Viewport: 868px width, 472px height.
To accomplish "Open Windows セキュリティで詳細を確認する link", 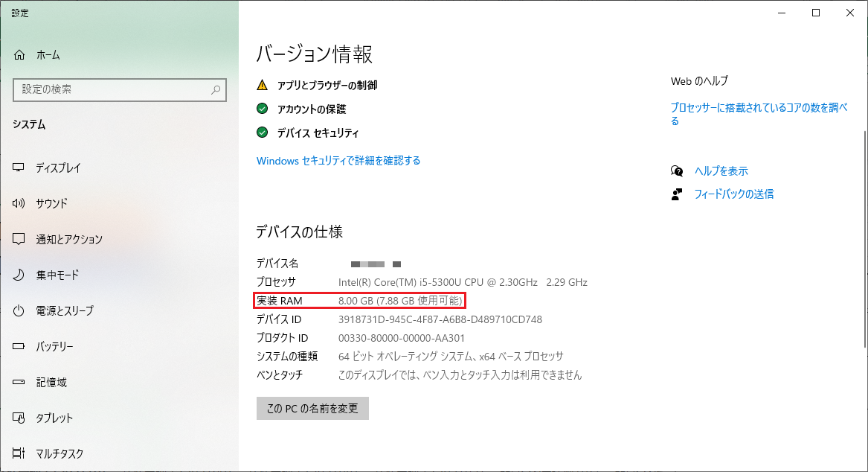I will tap(338, 161).
